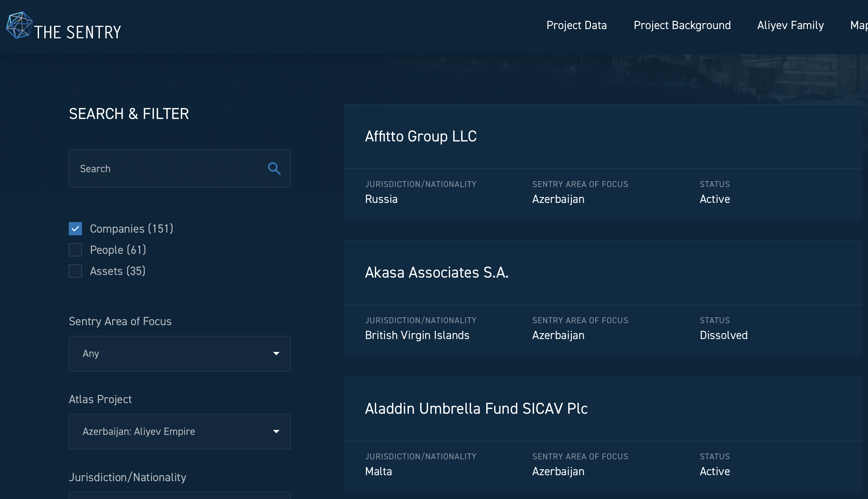868x499 pixels.
Task: Toggle People (61) filter checkbox
Action: tap(75, 249)
